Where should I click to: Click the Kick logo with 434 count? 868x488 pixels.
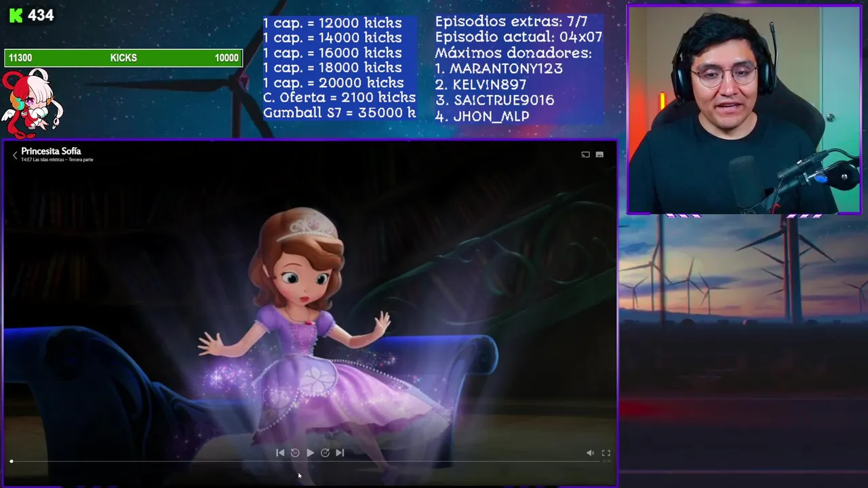click(31, 15)
